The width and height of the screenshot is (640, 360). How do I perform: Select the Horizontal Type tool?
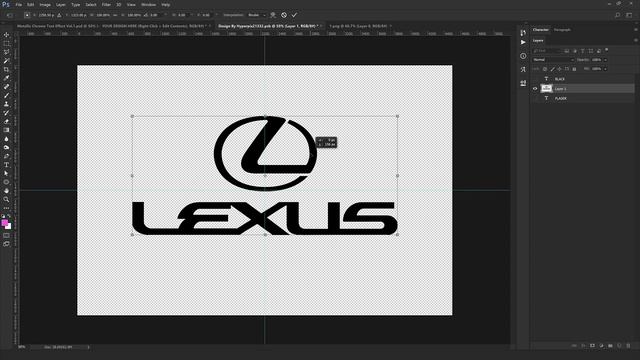coord(6,165)
